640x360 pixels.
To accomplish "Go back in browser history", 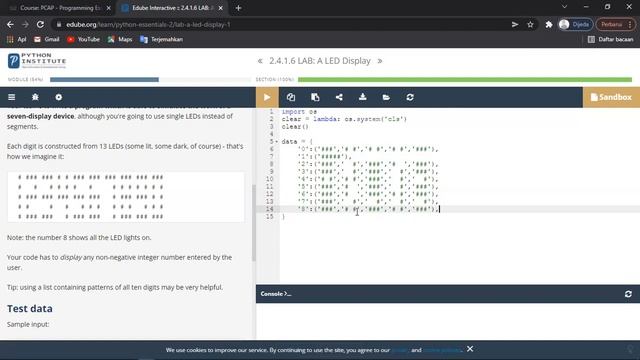I will (10, 24).
